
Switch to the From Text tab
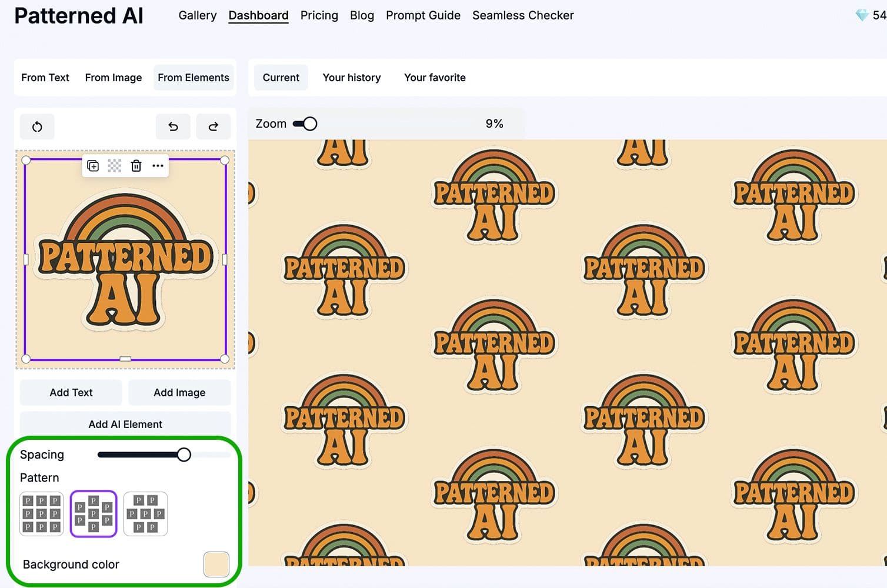(x=45, y=77)
